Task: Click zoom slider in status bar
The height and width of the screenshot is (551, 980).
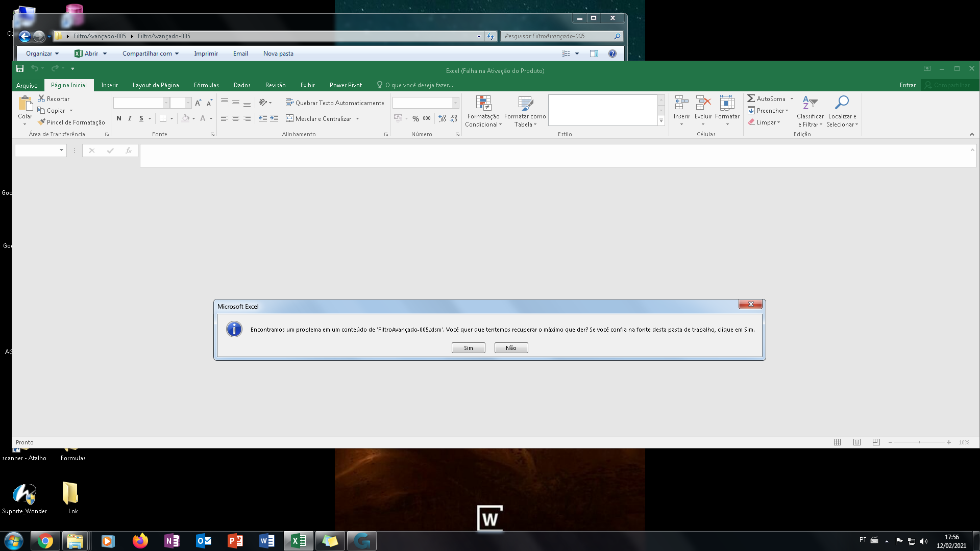Action: [919, 442]
